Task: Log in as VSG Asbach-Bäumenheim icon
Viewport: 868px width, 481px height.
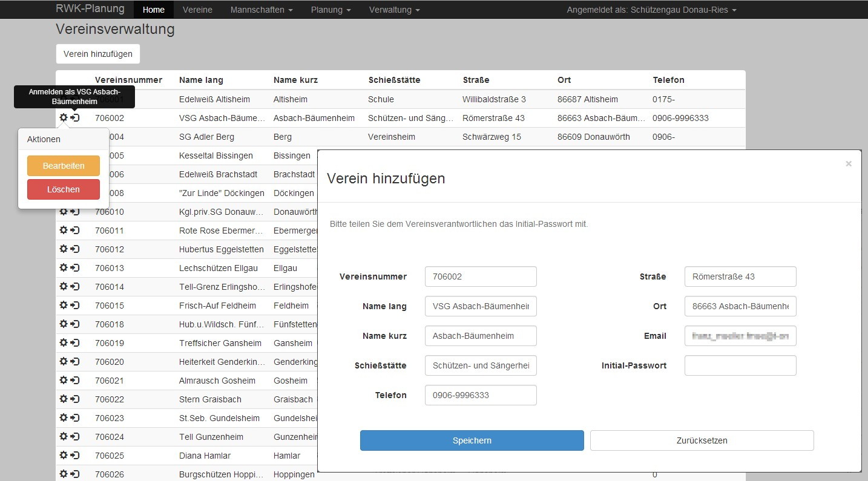Action: click(75, 117)
